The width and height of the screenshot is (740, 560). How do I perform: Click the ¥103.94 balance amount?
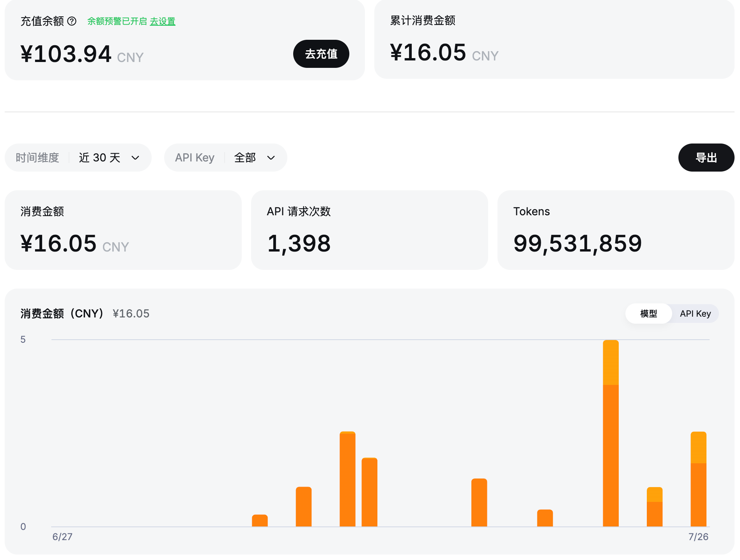point(66,54)
